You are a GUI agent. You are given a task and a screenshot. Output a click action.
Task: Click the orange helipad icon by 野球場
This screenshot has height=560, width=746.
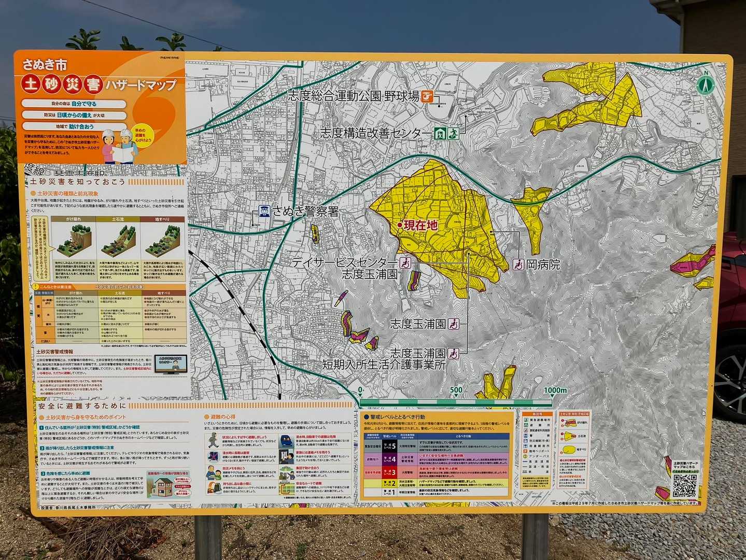[x=426, y=96]
